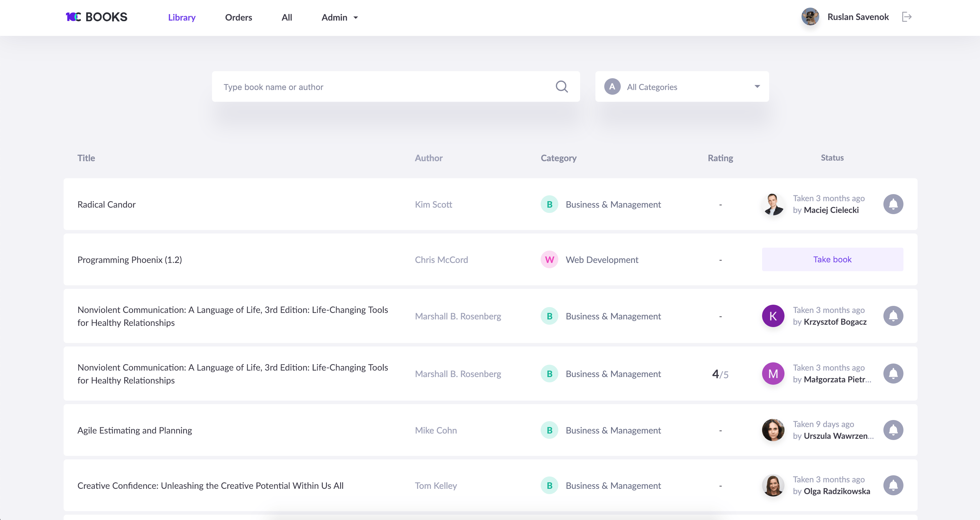Open Maciej Cielecki's profile link

click(x=831, y=210)
